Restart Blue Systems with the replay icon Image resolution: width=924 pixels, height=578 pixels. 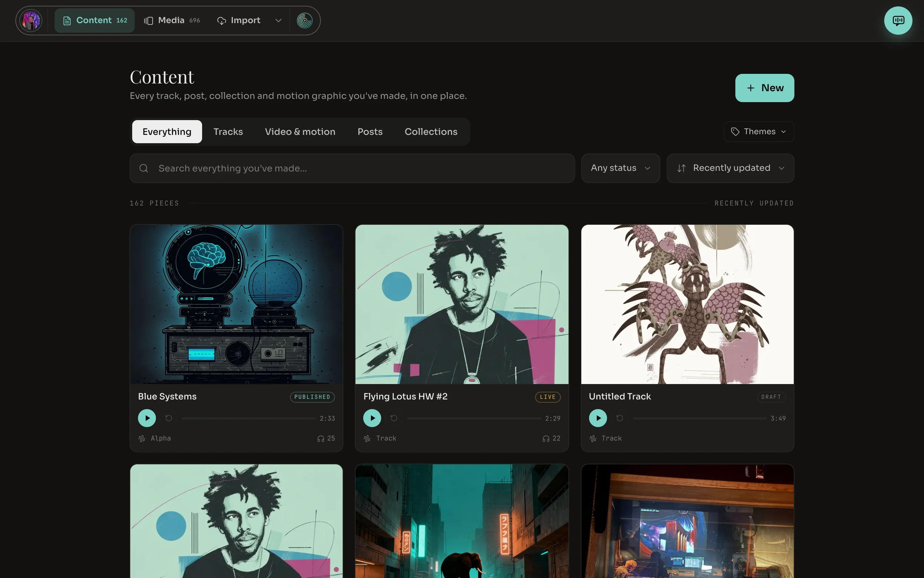(169, 418)
